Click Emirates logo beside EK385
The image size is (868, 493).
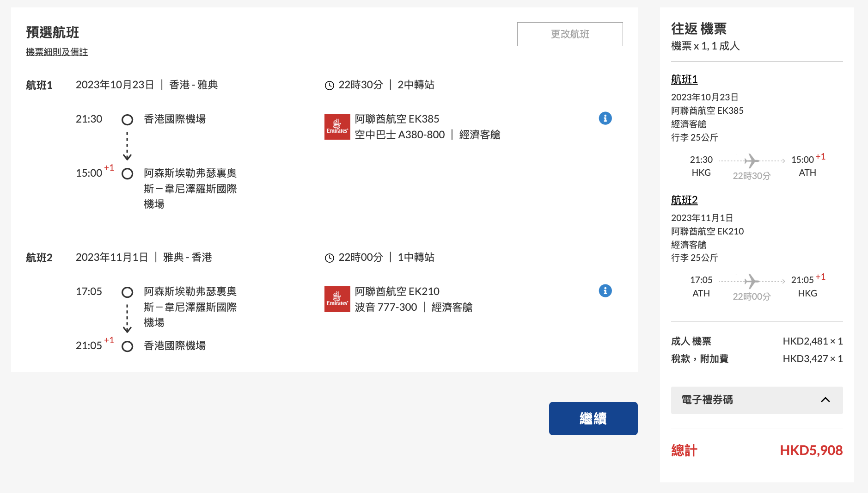pyautogui.click(x=337, y=127)
